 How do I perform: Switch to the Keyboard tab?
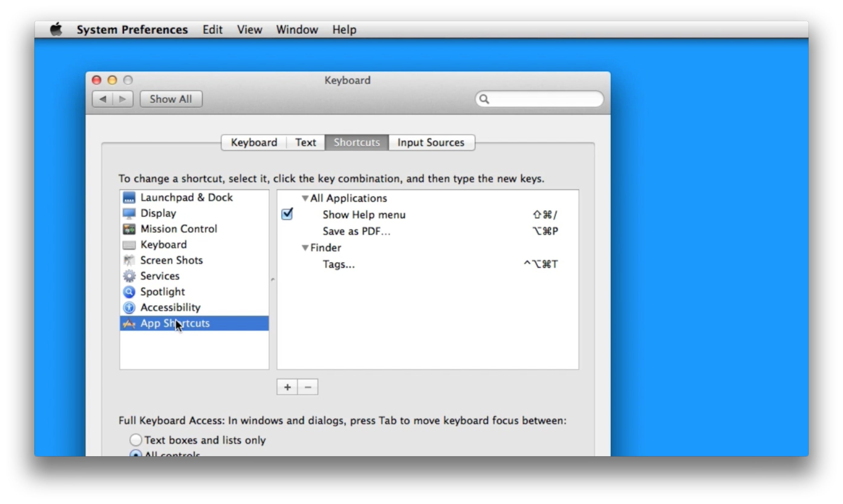(254, 142)
